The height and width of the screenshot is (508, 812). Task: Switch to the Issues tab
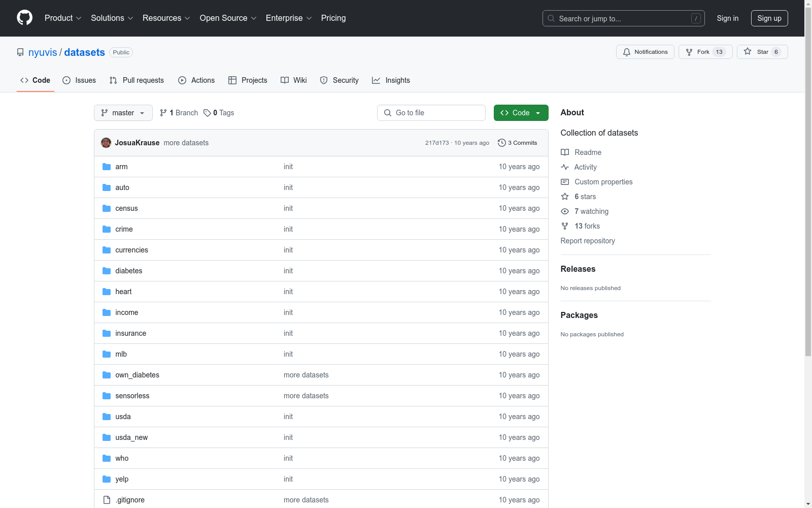tap(79, 80)
